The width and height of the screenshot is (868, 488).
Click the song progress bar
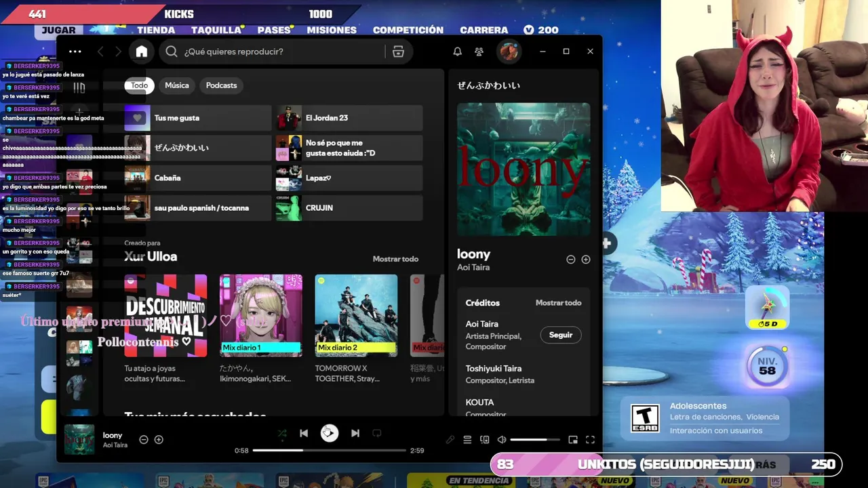[330, 450]
